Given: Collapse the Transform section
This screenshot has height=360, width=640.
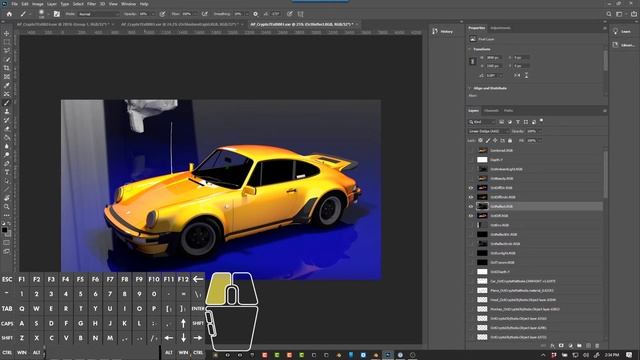Looking at the screenshot, I should 470,49.
